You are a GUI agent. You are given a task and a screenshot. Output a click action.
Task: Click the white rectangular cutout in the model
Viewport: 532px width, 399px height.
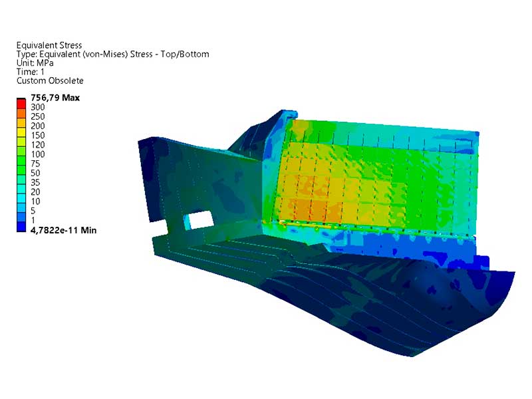point(201,220)
